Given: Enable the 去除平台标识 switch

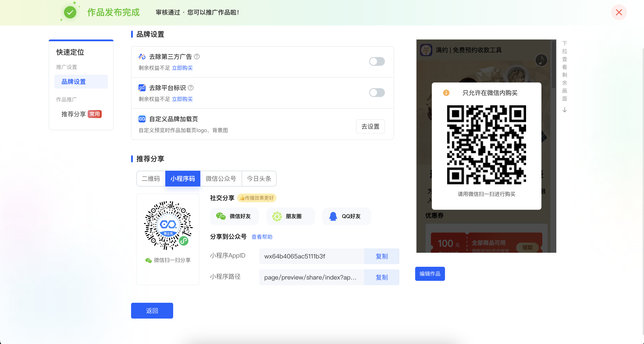Looking at the screenshot, I should pyautogui.click(x=377, y=93).
